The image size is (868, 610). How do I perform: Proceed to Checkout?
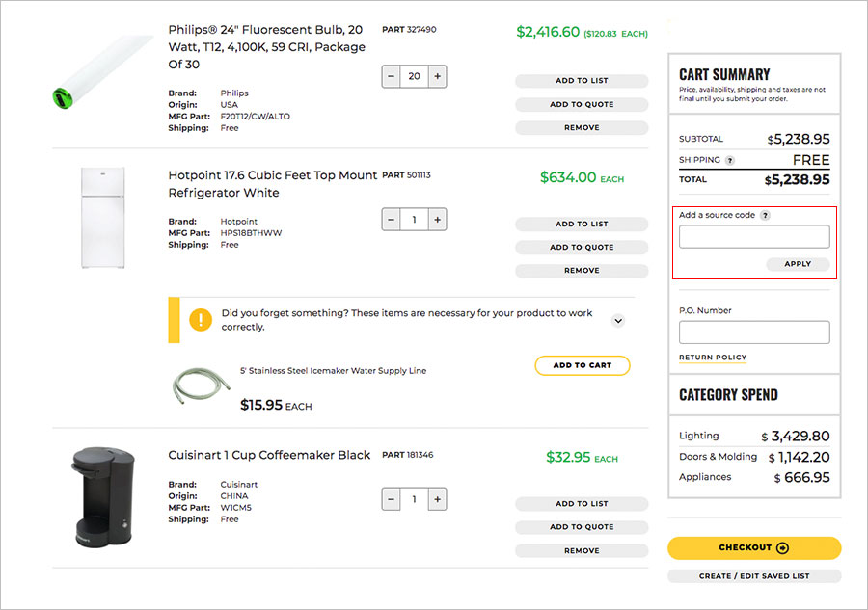coord(753,546)
